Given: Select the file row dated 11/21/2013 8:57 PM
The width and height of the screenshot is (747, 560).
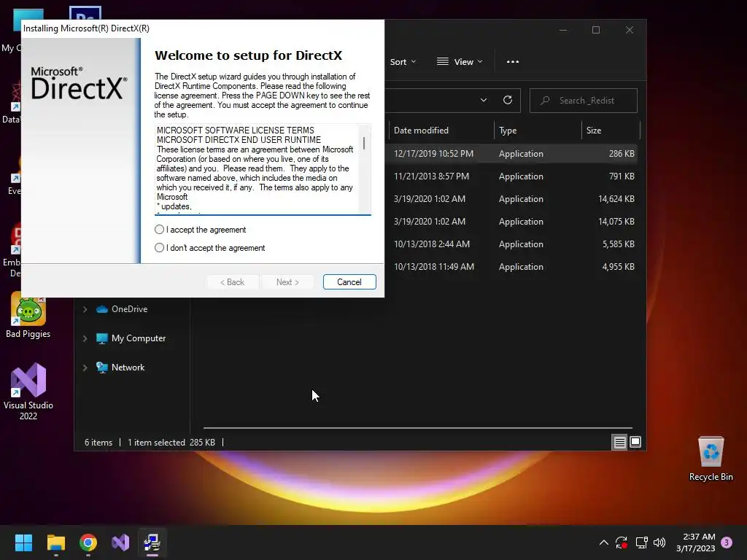Looking at the screenshot, I should point(512,176).
